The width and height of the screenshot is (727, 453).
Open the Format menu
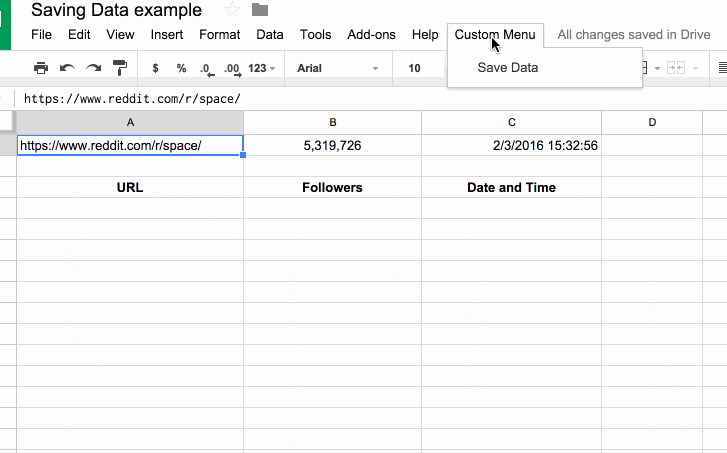point(220,35)
